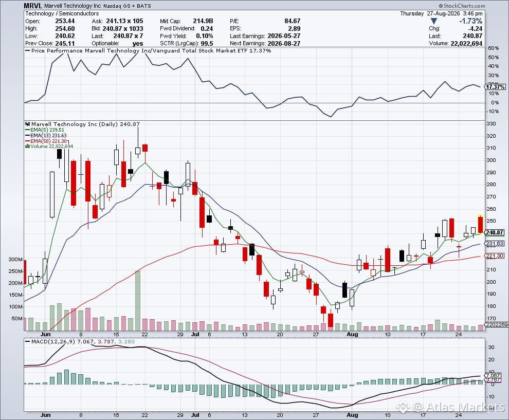Click the EMA(13) 231.63 legend entry
This screenshot has height=420, width=509.
[46, 135]
